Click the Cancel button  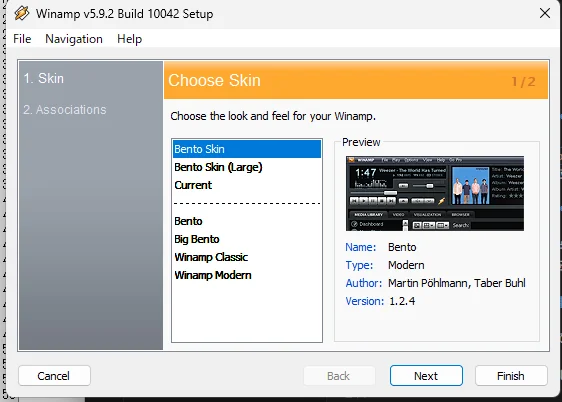click(54, 376)
